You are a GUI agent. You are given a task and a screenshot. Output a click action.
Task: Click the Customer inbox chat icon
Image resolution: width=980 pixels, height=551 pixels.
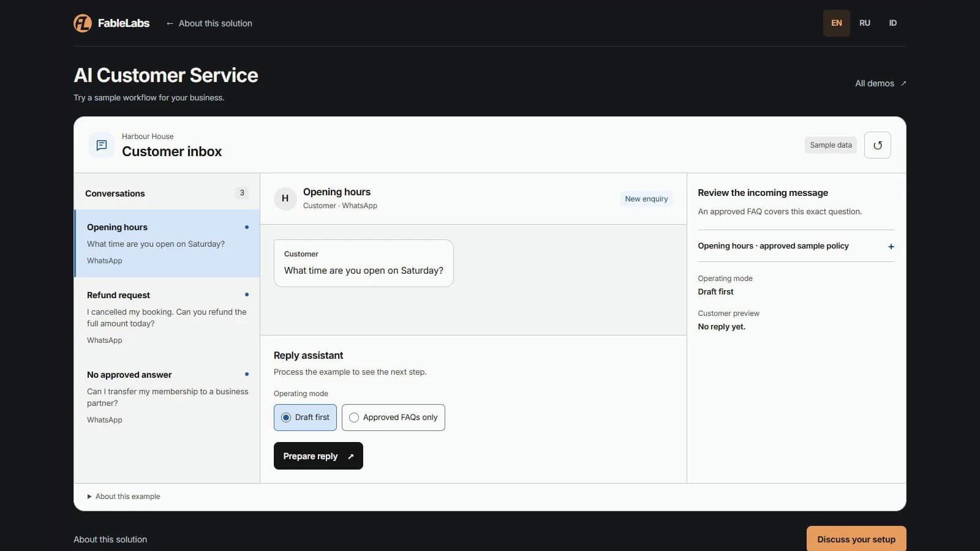pos(102,145)
